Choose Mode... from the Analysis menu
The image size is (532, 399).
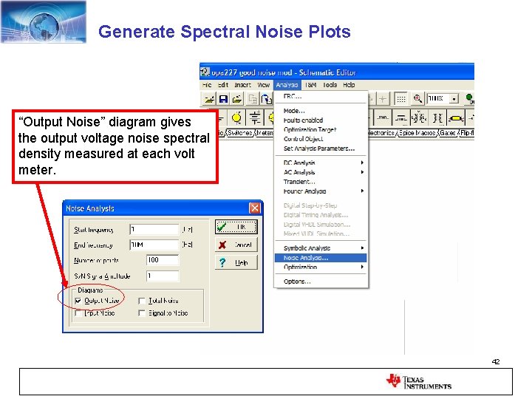point(321,111)
